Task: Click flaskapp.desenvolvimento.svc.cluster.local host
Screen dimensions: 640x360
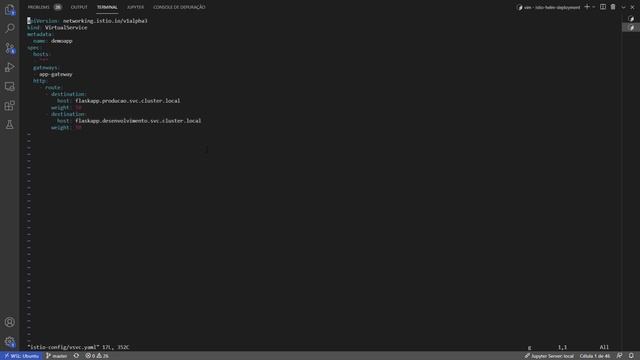Action: (138, 121)
